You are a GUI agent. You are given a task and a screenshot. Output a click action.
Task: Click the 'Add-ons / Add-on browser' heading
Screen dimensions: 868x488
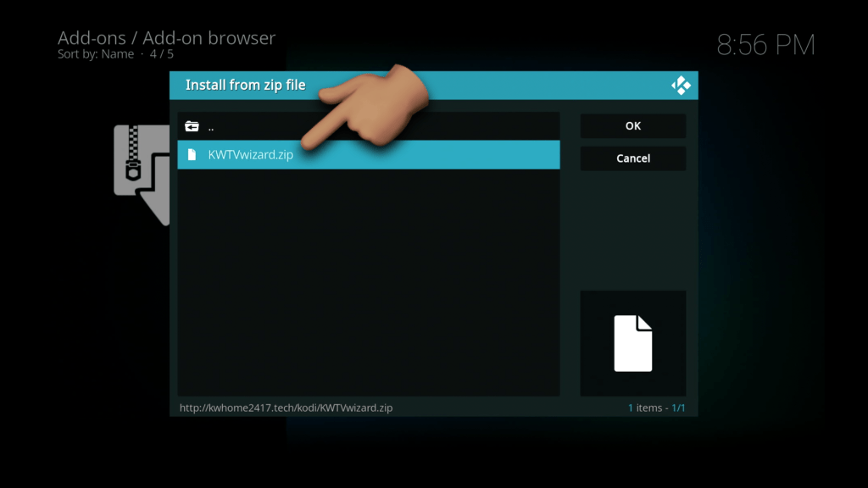(167, 37)
